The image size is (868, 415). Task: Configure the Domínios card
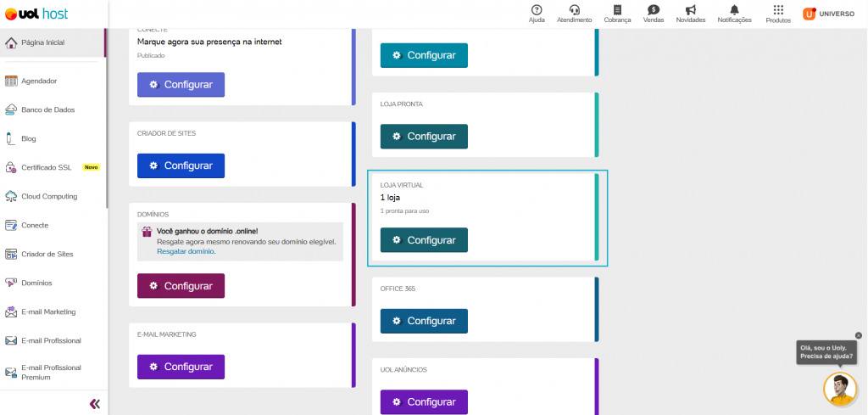tap(181, 286)
